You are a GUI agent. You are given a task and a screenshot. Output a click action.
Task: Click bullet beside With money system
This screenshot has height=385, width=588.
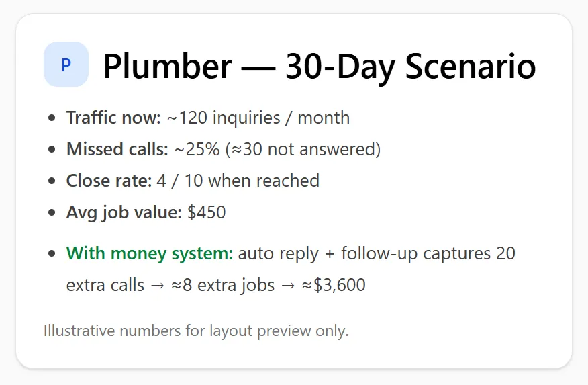(52, 254)
